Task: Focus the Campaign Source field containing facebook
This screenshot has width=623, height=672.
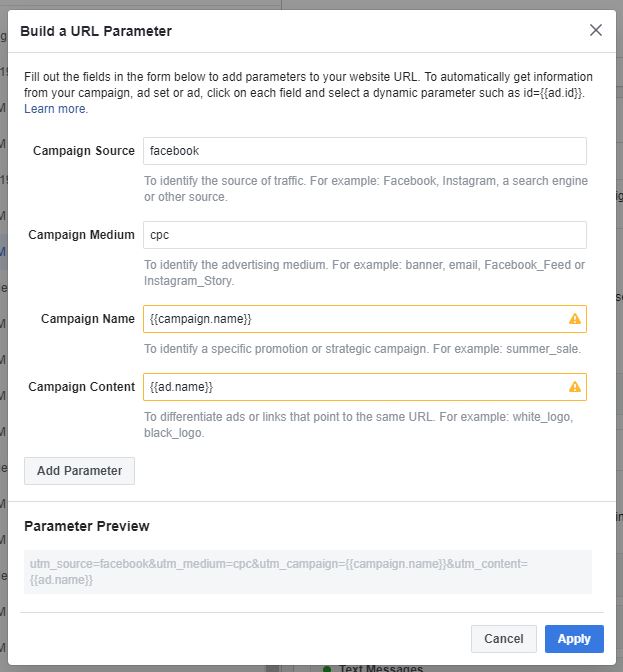Action: [364, 151]
